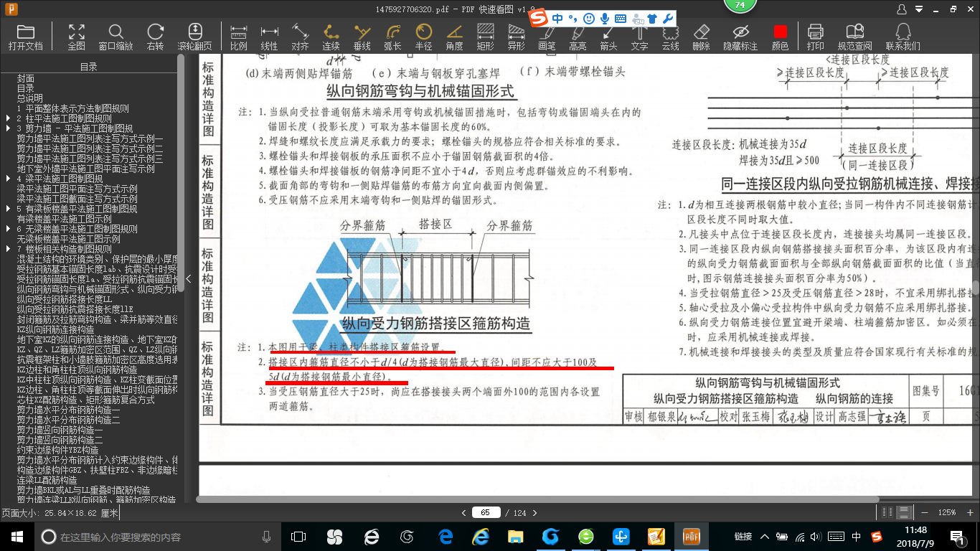Open the 总说明 bookmark
The height and width of the screenshot is (551, 980).
(x=30, y=98)
